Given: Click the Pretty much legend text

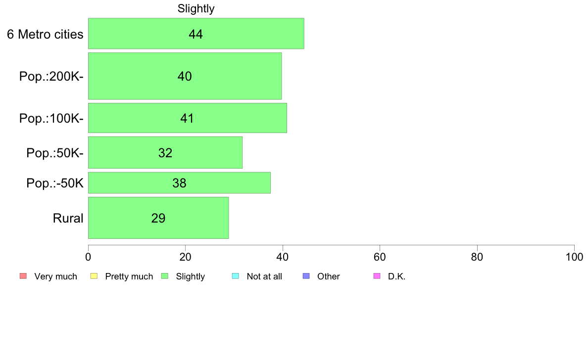Looking at the screenshot, I should tap(129, 276).
